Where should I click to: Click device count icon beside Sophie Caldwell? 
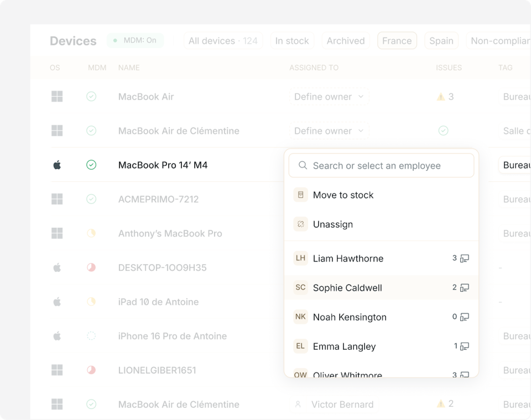tap(465, 288)
